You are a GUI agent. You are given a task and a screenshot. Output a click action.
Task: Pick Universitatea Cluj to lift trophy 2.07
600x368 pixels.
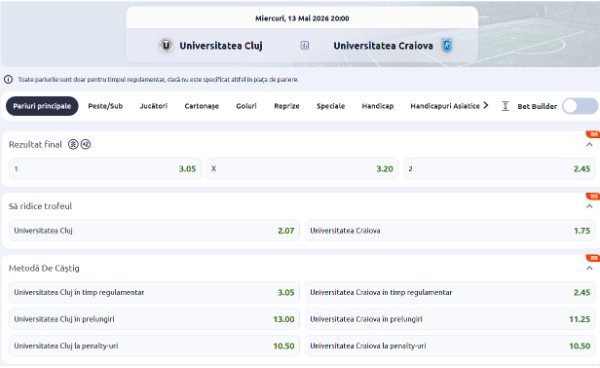[x=154, y=231]
